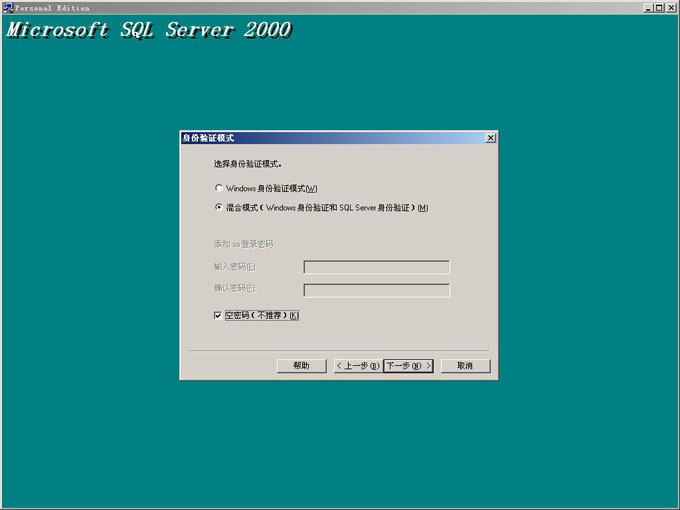This screenshot has height=510, width=680.
Task: Uncheck the 空密码（不推荐）checkbox
Action: [x=218, y=315]
